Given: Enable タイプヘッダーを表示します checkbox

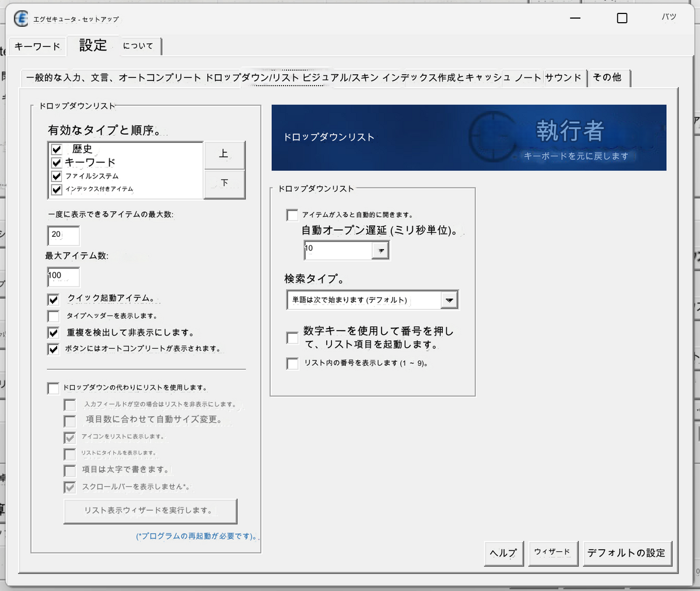Looking at the screenshot, I should click(54, 316).
